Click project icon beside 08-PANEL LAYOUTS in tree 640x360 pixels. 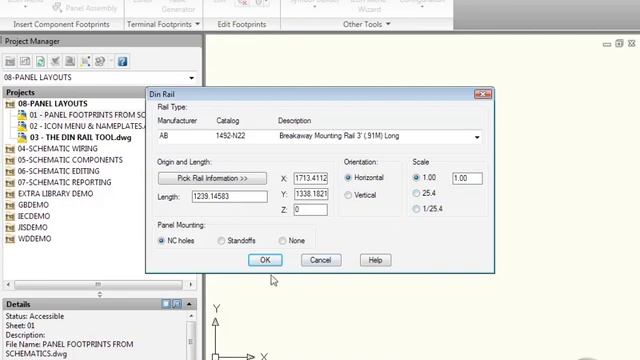coord(10,104)
